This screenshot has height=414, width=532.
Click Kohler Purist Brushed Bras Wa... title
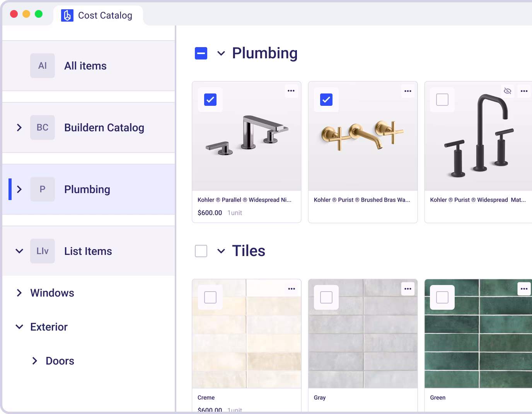pos(362,200)
